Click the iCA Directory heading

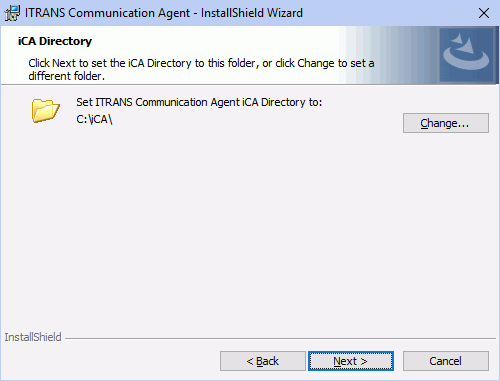pos(55,41)
